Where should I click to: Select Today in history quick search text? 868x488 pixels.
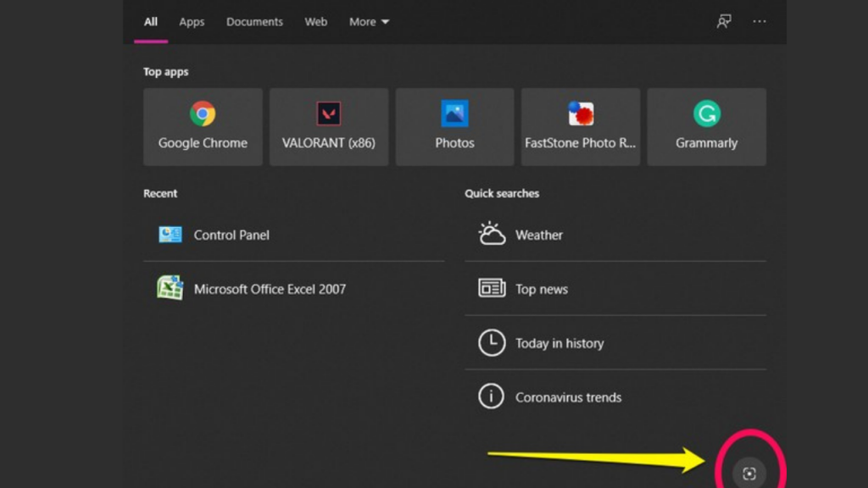(559, 343)
